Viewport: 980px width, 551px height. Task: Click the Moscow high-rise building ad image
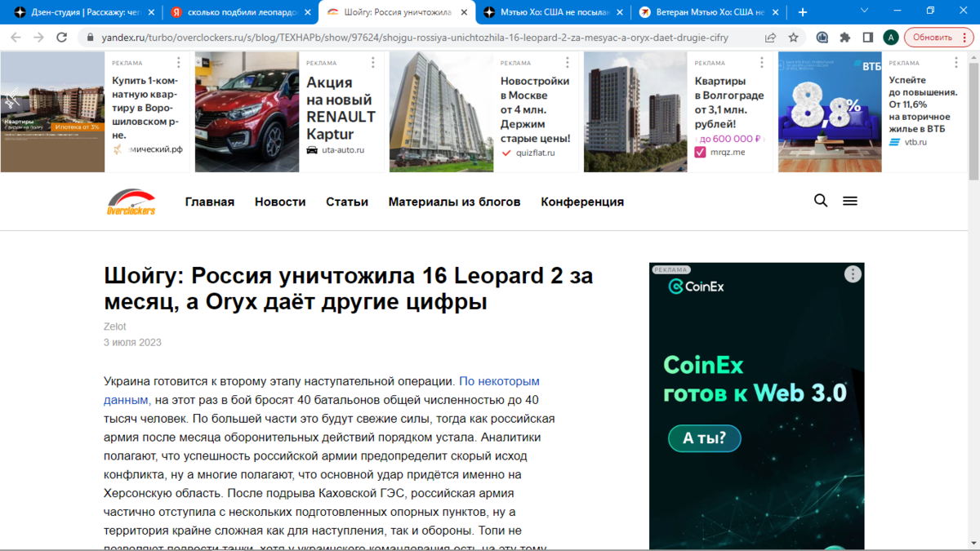(442, 112)
